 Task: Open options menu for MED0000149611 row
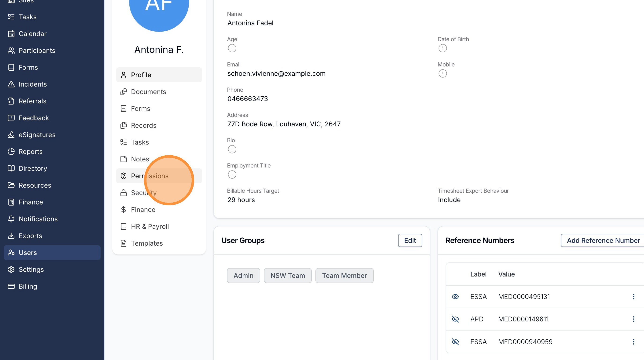(633, 319)
